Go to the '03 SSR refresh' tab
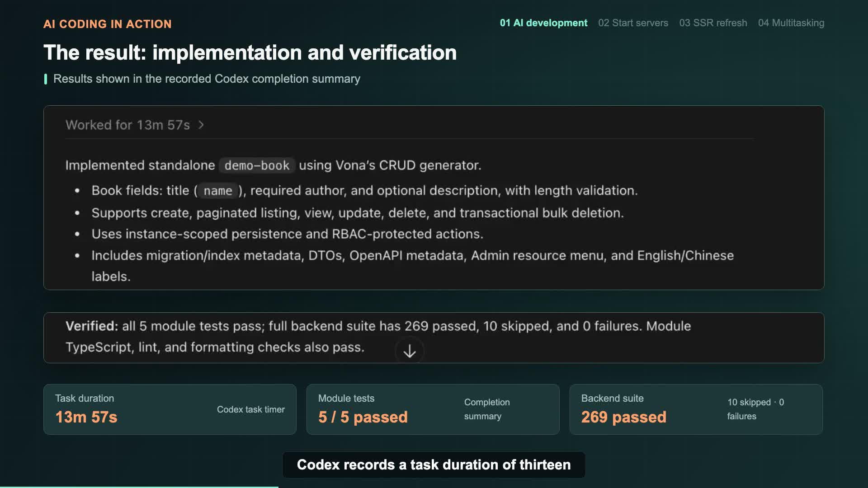Screen dimensions: 868x488 click(x=713, y=23)
